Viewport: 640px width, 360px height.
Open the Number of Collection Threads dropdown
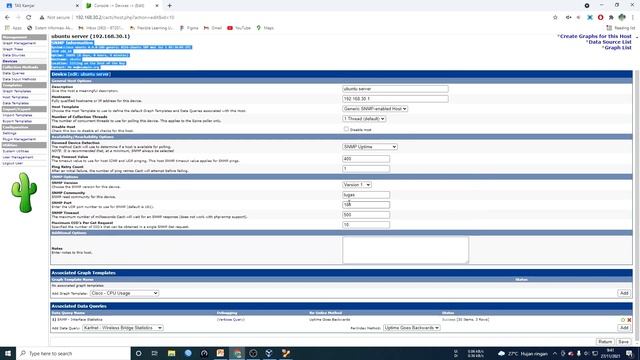[364, 119]
